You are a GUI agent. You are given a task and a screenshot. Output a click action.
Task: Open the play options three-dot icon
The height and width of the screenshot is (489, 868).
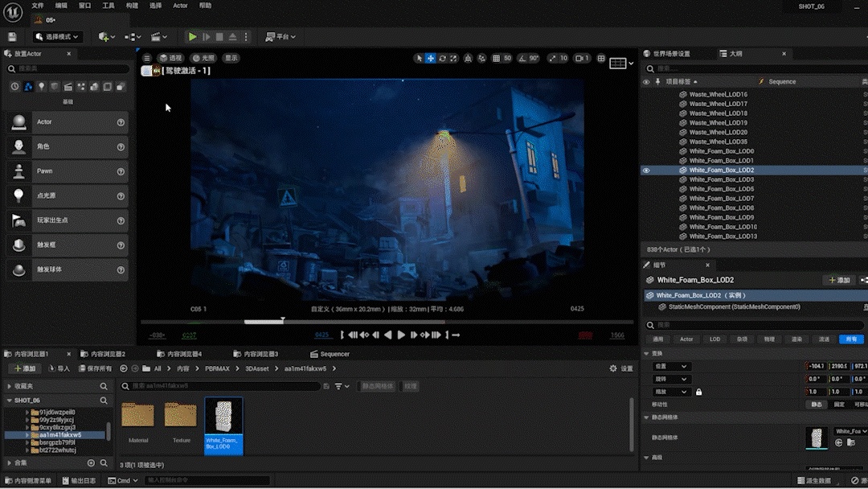tap(246, 37)
